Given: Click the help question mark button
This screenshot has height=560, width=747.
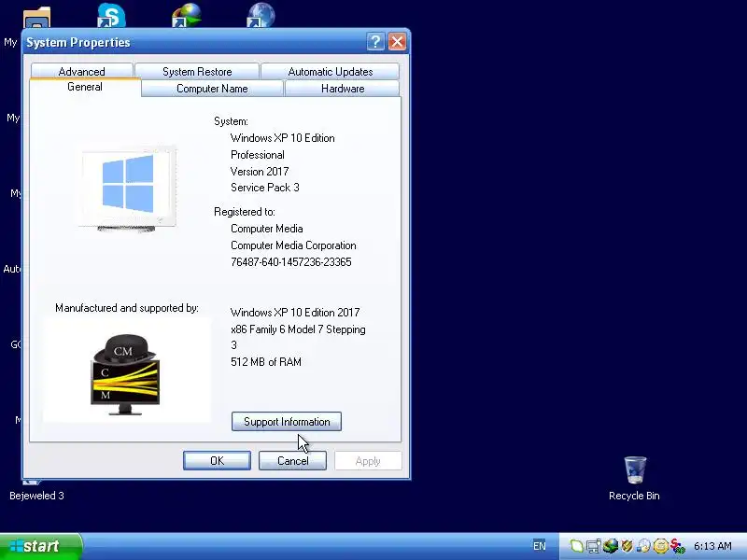Looking at the screenshot, I should [375, 42].
